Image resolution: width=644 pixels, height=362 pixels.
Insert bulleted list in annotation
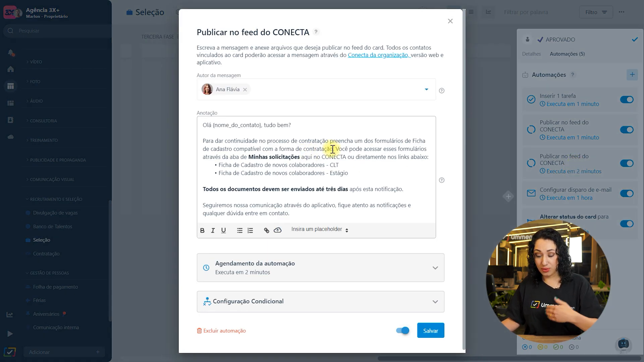(x=239, y=230)
